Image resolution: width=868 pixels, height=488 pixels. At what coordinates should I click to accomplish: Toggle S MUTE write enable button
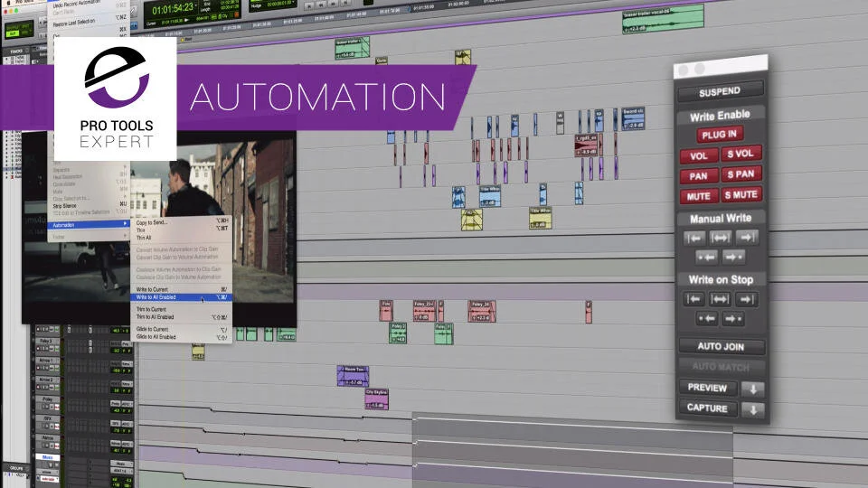[x=741, y=195]
